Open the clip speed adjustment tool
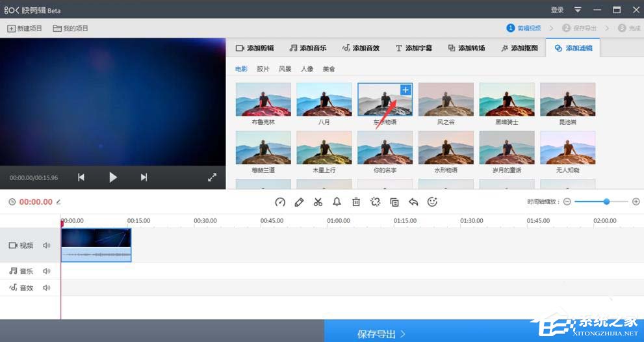Image resolution: width=644 pixels, height=342 pixels. (x=280, y=202)
